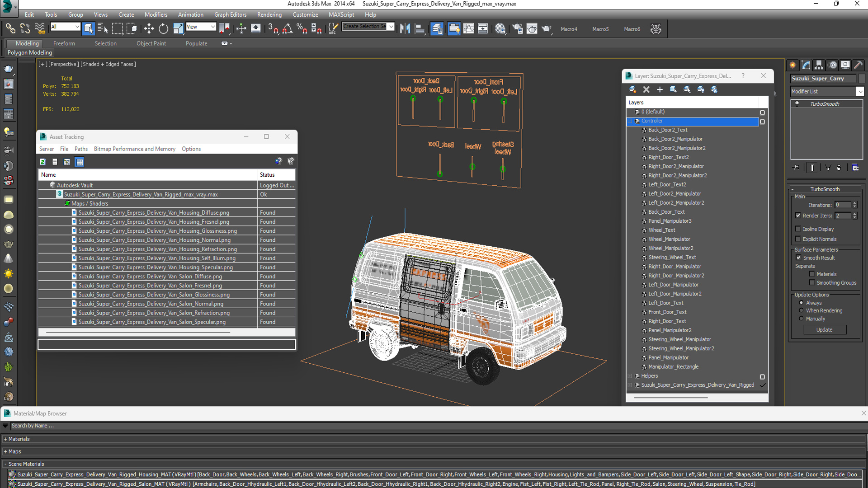Screen dimensions: 868x488
Task: Switch to Freeform ribbon tab
Action: click(64, 43)
